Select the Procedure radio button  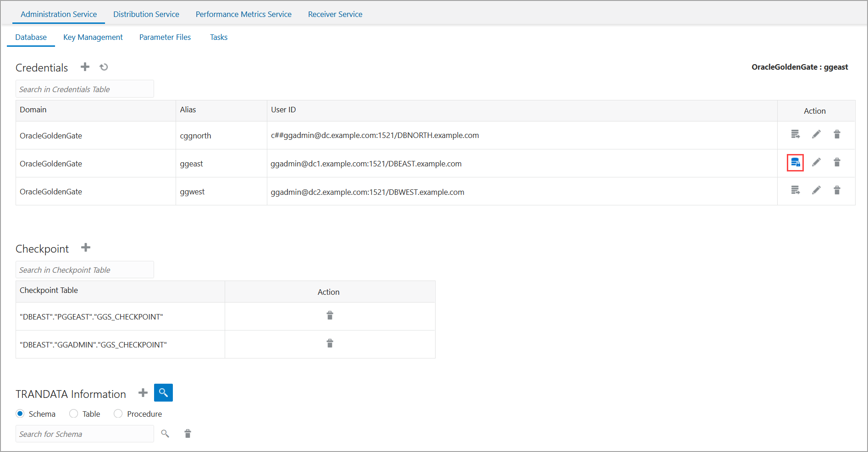pyautogui.click(x=118, y=413)
